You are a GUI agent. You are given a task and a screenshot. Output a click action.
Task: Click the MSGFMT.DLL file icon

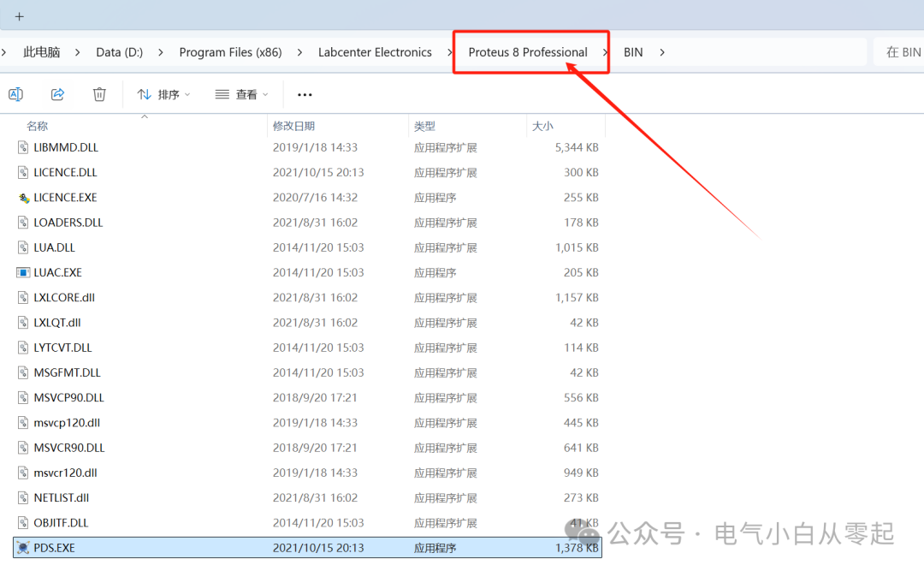coord(23,372)
